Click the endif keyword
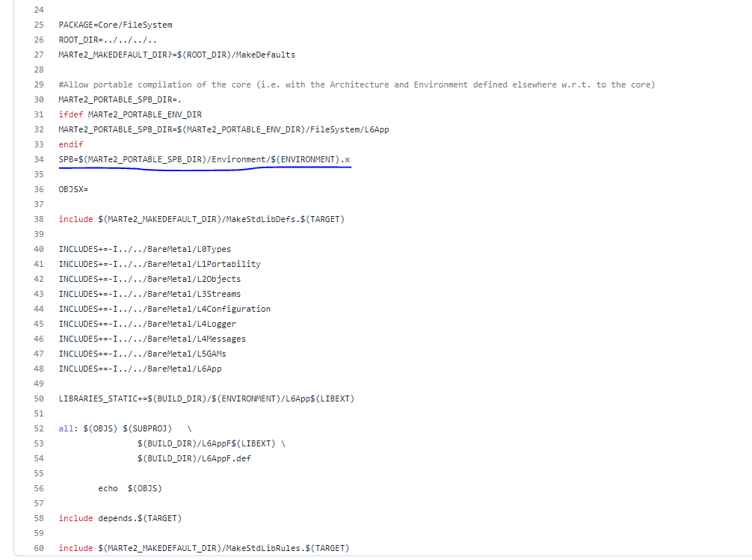The height and width of the screenshot is (560, 752). coord(71,144)
